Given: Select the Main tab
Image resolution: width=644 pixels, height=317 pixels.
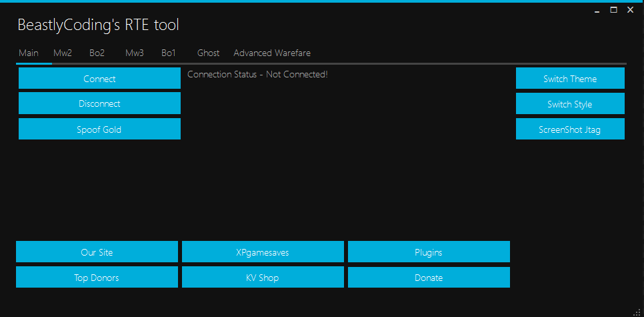Looking at the screenshot, I should (x=29, y=53).
